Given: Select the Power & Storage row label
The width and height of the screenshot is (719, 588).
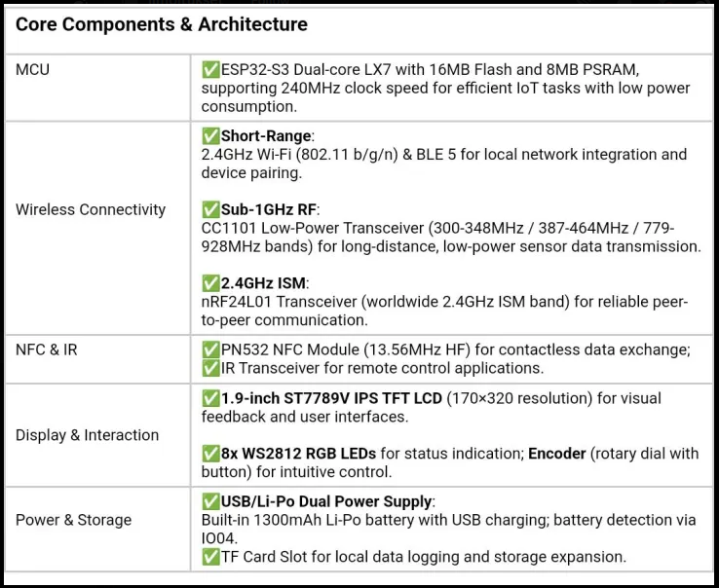Looking at the screenshot, I should 73,520.
